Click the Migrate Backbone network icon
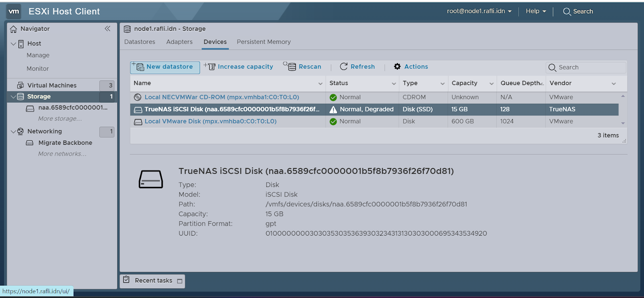The image size is (644, 298). 30,143
